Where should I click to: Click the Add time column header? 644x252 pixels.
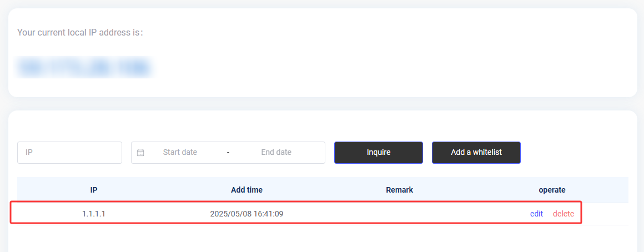tap(246, 190)
